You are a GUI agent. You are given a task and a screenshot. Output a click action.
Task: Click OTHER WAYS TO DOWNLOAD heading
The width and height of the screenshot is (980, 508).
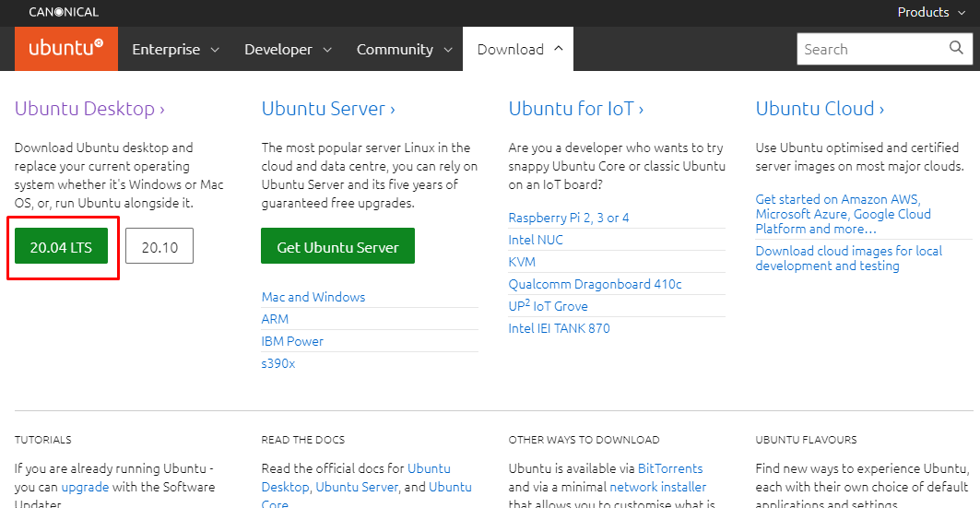click(x=584, y=440)
